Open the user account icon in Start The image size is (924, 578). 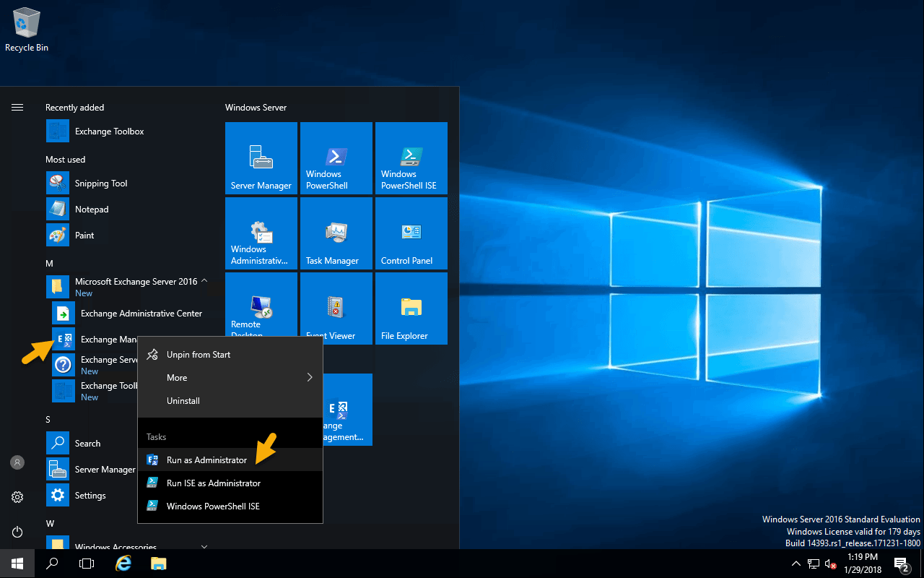[17, 462]
